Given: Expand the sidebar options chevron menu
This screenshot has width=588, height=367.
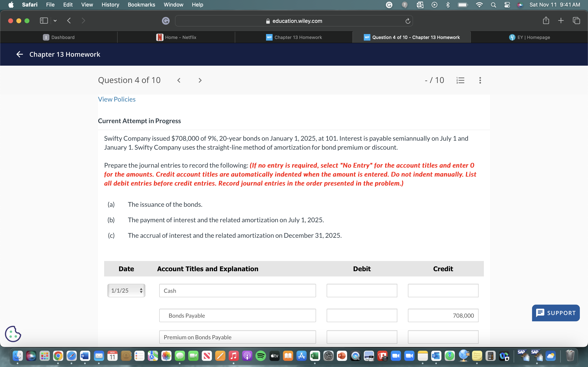Looking at the screenshot, I should pyautogui.click(x=55, y=21).
